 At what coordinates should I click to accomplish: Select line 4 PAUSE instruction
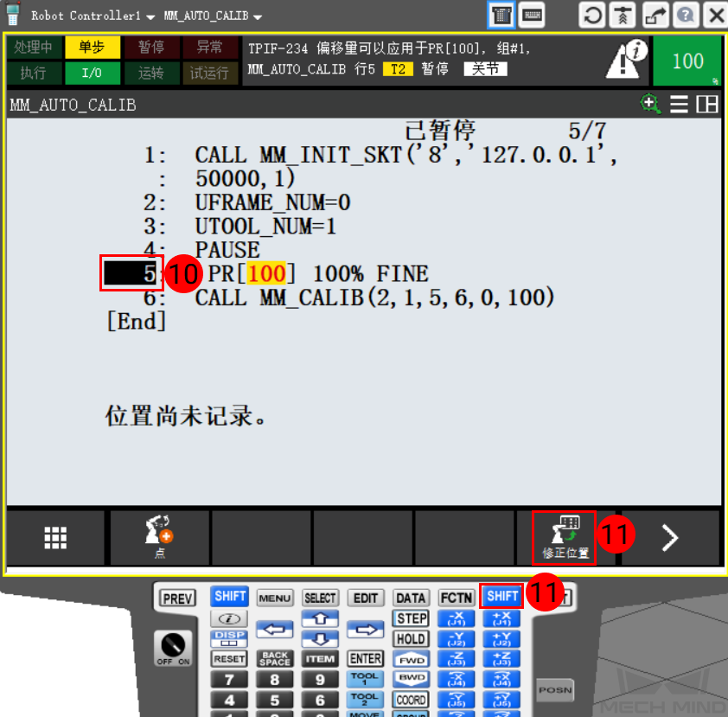pos(227,250)
